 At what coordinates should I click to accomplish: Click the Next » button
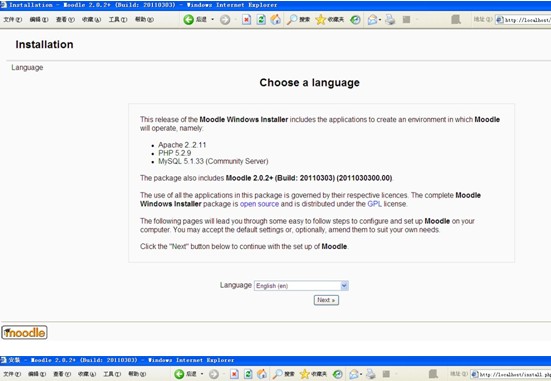[x=326, y=300]
